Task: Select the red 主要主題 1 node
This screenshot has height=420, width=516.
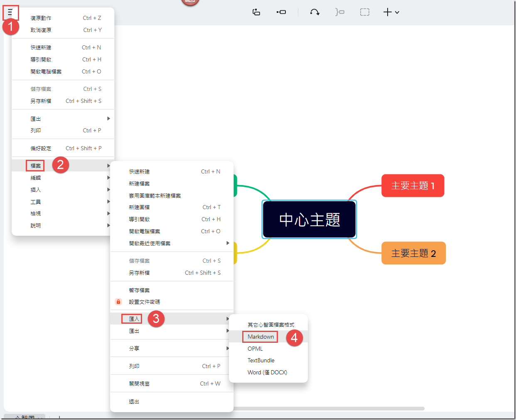Action: [x=413, y=186]
